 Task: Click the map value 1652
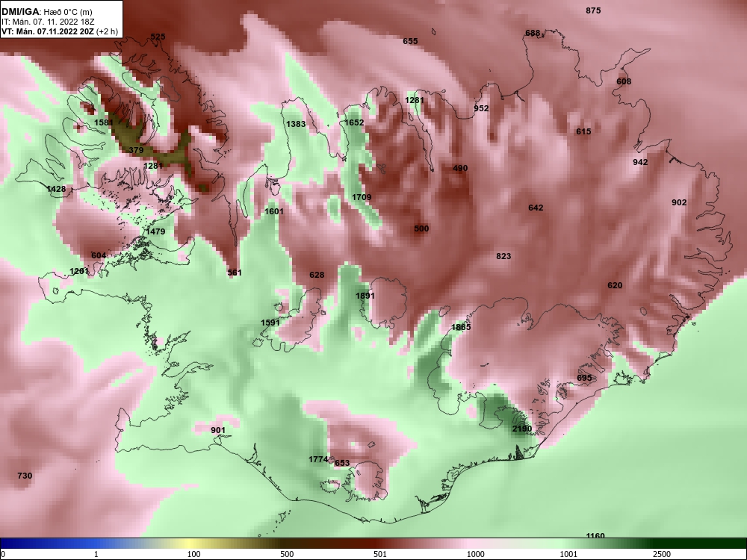[x=354, y=123]
